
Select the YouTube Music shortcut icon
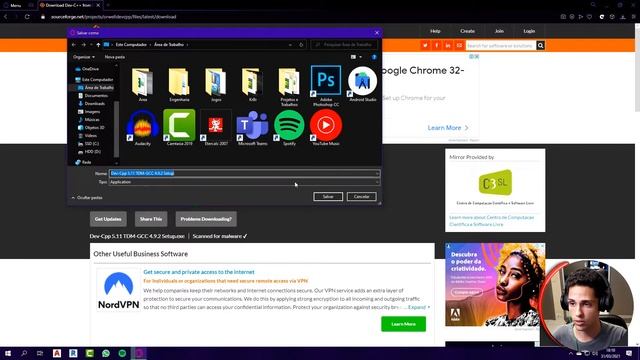(x=326, y=128)
